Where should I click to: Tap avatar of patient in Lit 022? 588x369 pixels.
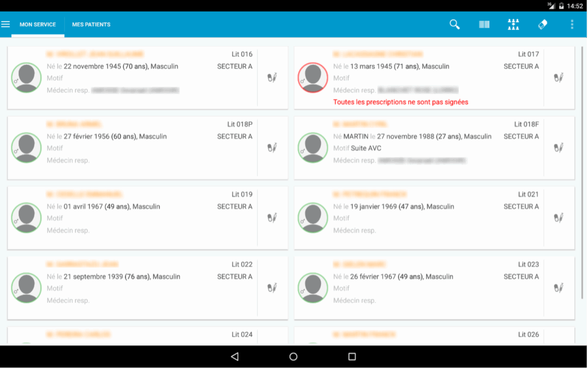(26, 287)
